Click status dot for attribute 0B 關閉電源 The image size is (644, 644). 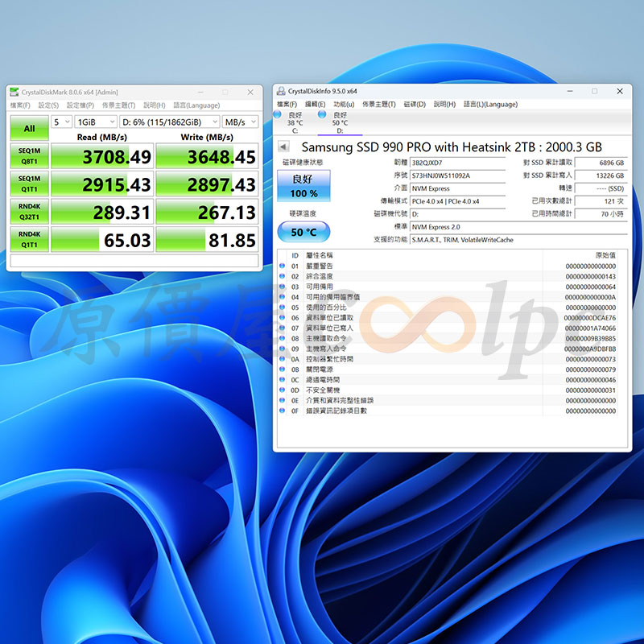[x=283, y=369]
